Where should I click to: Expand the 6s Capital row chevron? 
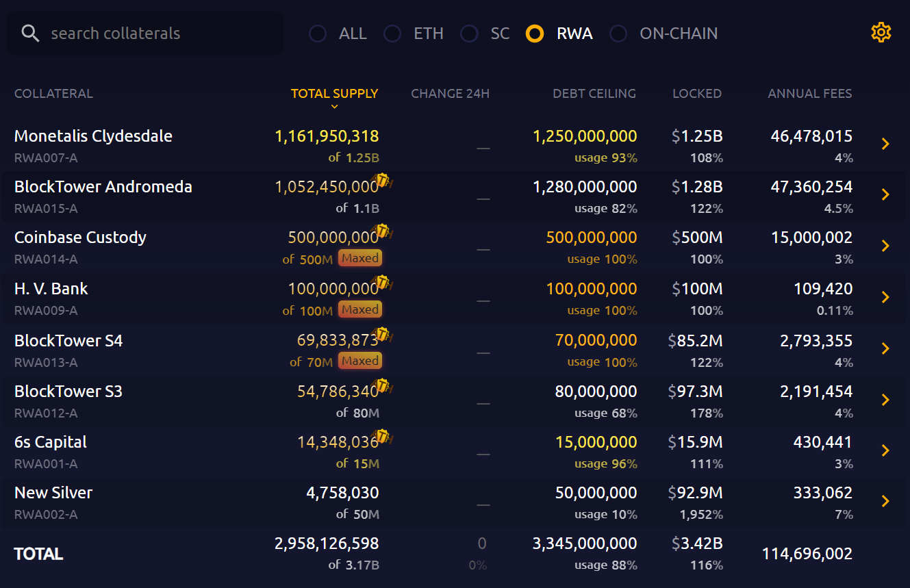885,450
